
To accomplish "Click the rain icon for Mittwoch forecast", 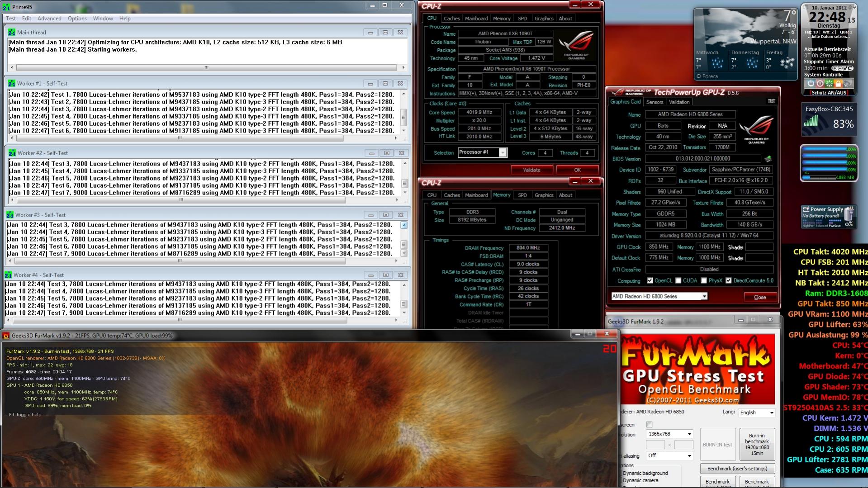I will tap(717, 63).
